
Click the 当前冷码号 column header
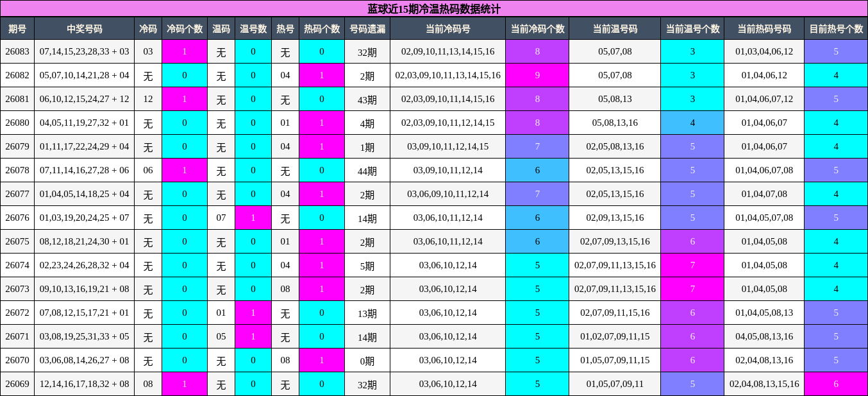pyautogui.click(x=447, y=28)
